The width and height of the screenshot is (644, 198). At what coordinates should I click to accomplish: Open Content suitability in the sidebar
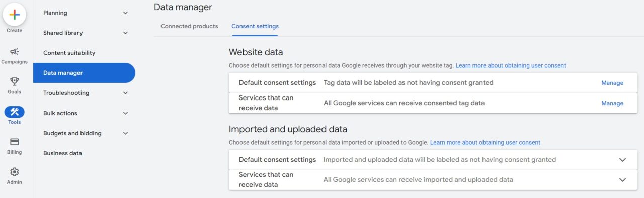(69, 53)
